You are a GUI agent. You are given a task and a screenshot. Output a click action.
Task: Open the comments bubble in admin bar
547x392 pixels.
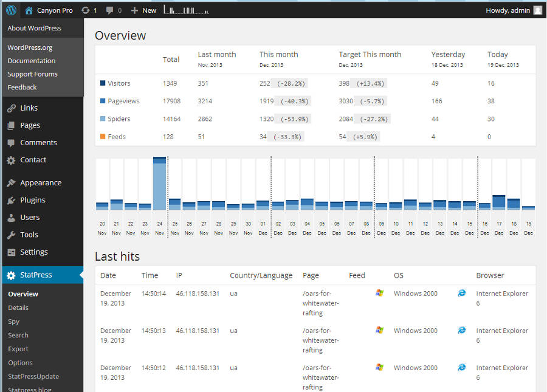(x=110, y=10)
